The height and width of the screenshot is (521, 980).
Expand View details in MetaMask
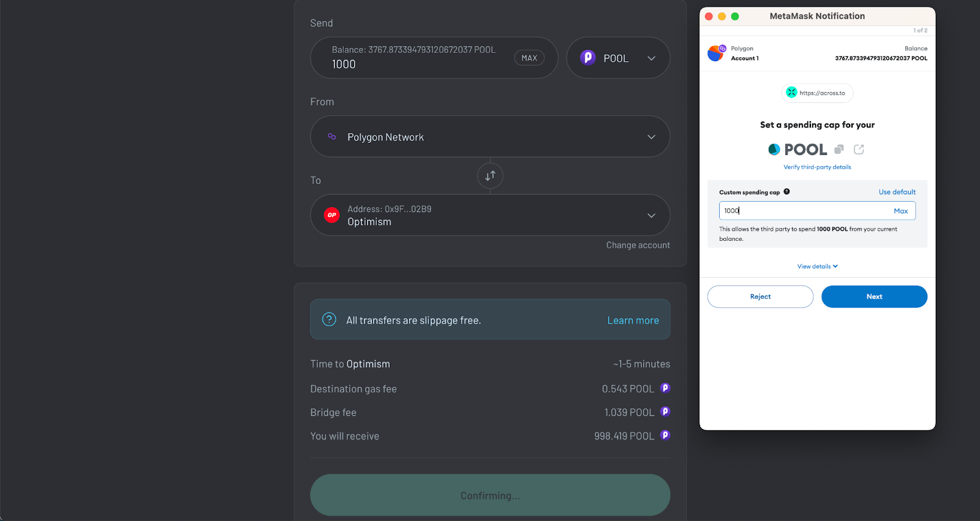(x=817, y=266)
